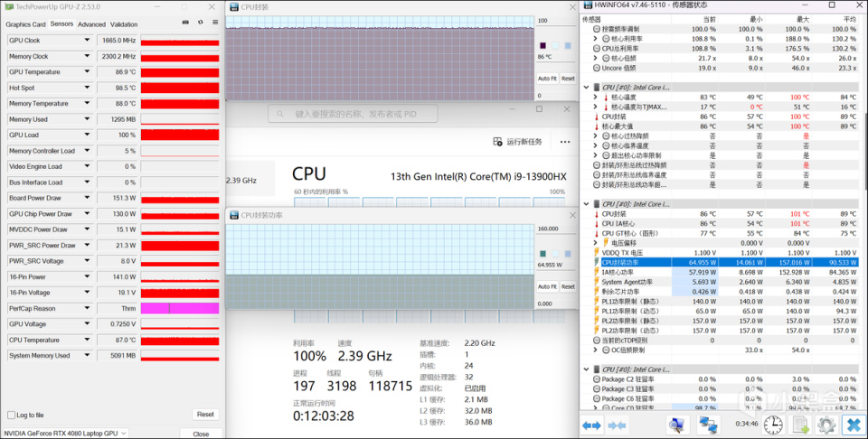Open 16-Pin Power sensor dropdown
868x439 pixels.
click(87, 276)
